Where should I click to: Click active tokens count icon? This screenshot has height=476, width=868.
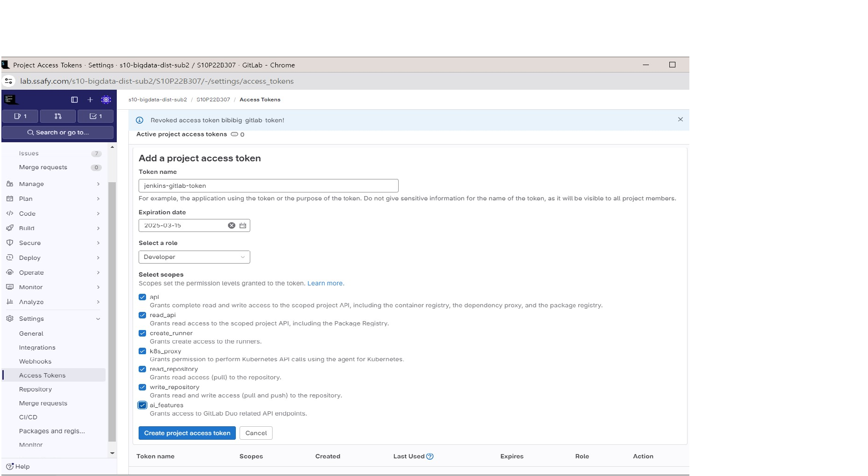pyautogui.click(x=234, y=134)
